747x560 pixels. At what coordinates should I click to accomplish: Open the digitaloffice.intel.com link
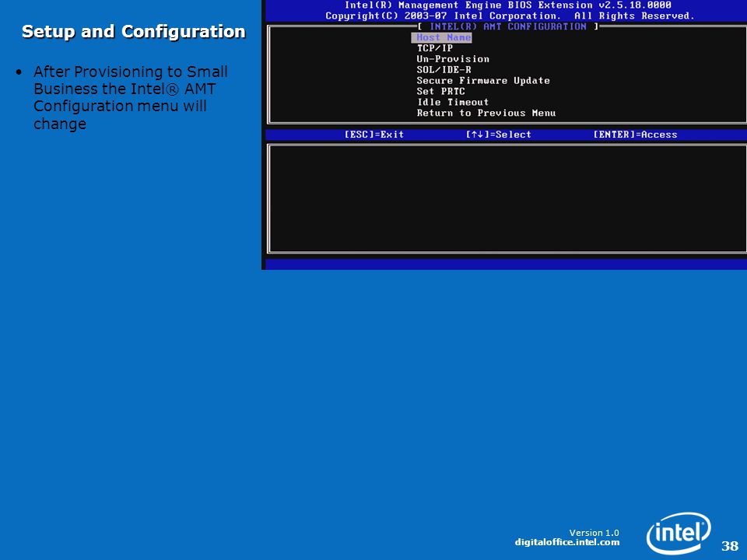tap(567, 542)
